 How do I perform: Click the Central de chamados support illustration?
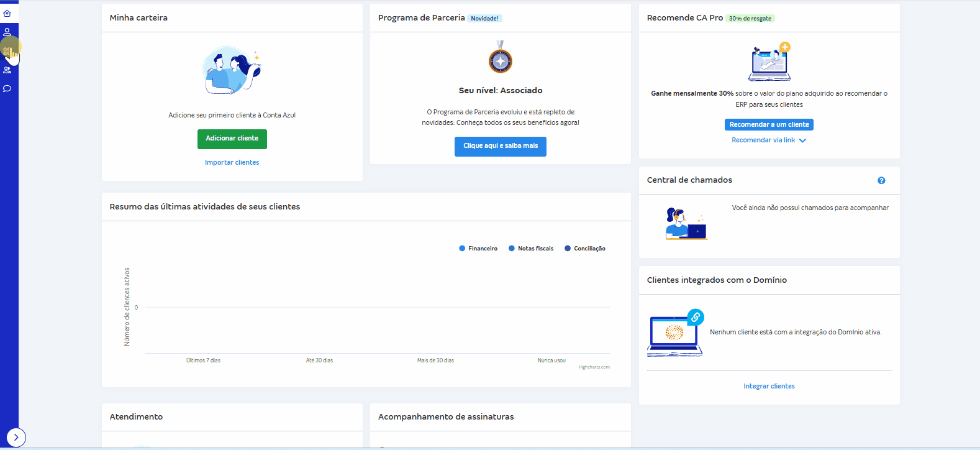686,224
